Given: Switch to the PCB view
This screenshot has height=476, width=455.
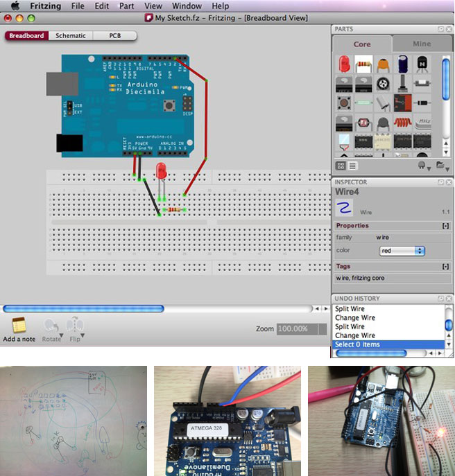Looking at the screenshot, I should 114,35.
